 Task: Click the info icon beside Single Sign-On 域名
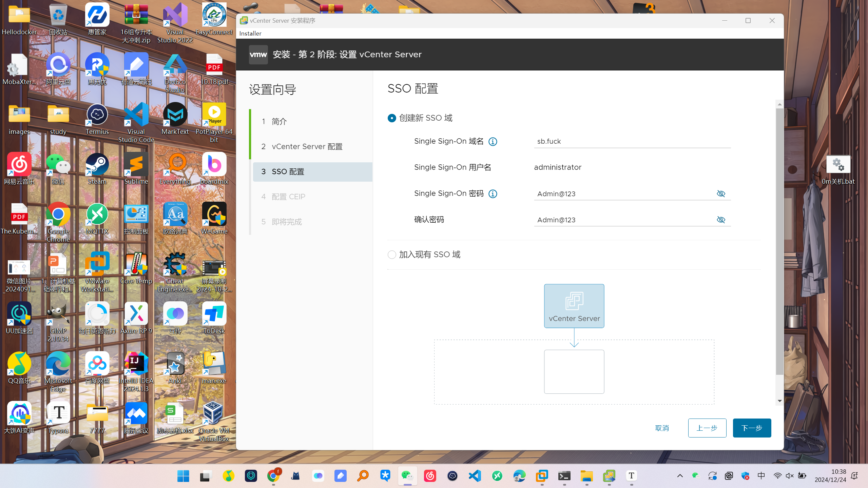click(x=493, y=142)
